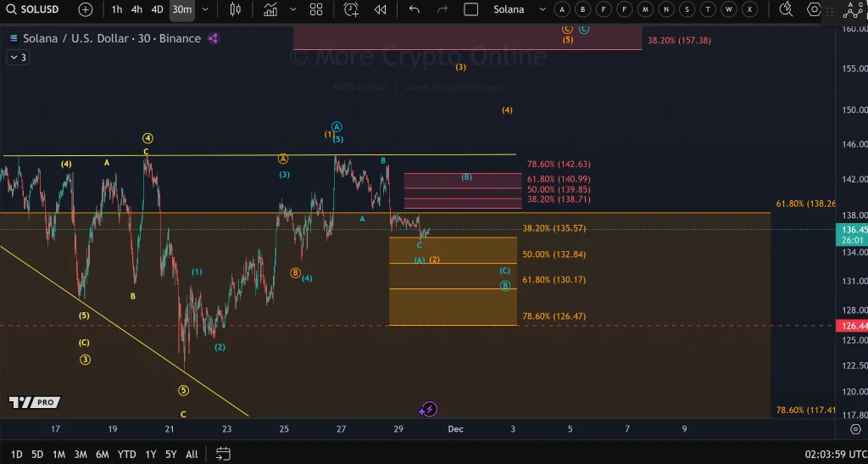Open the purple lightning event marker
This screenshot has width=868, height=464.
[429, 409]
